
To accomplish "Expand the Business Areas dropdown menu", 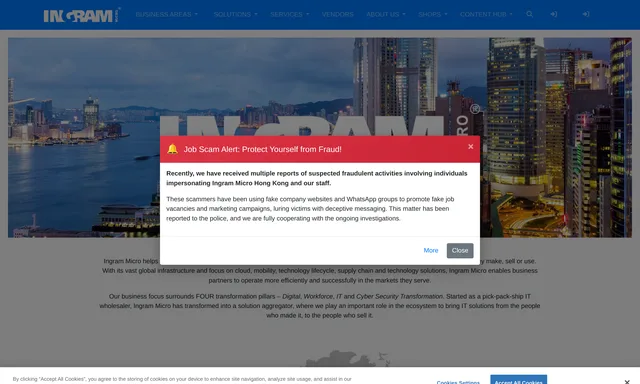I will (167, 14).
